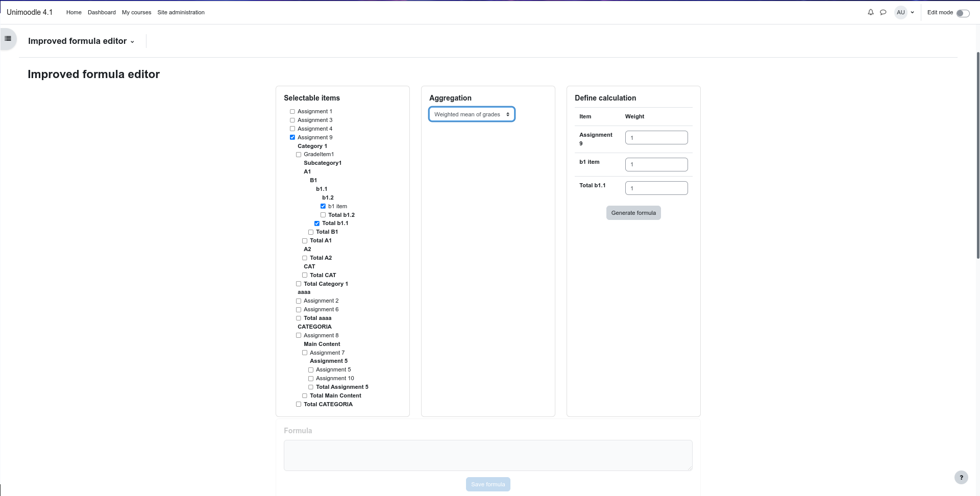
Task: Click the Total b1.1 weight field
Action: point(656,188)
